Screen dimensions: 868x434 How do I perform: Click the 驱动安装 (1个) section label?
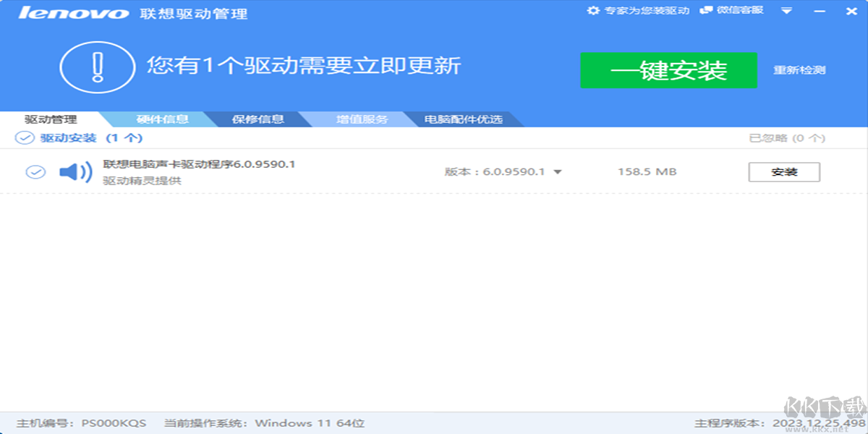pos(91,137)
